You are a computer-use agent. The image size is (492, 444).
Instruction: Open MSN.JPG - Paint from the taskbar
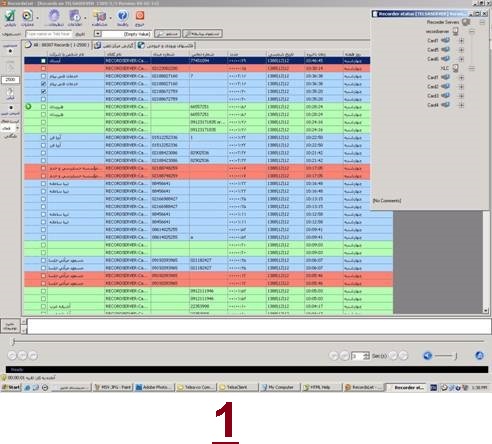point(113,387)
